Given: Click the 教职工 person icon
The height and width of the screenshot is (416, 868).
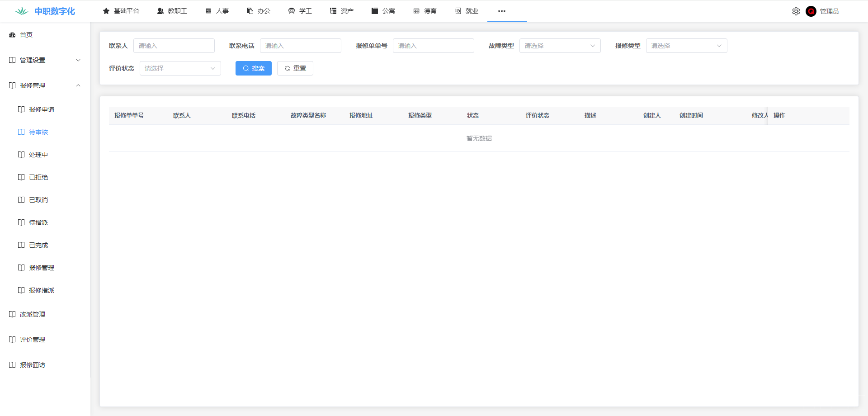Looking at the screenshot, I should (160, 11).
